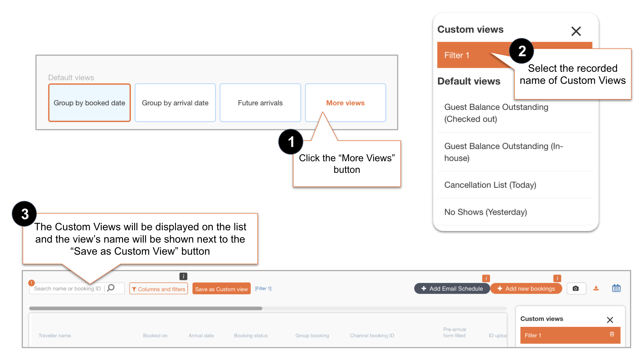
Task: Open Columns and filters panel
Action: [159, 289]
